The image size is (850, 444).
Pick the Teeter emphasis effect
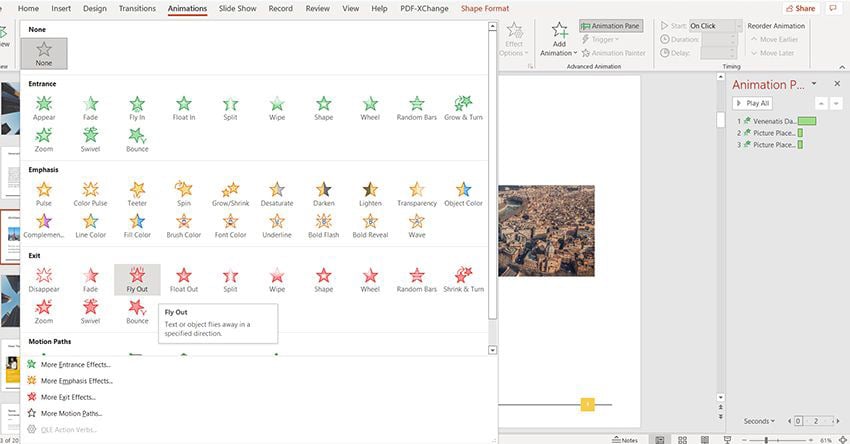(x=137, y=192)
